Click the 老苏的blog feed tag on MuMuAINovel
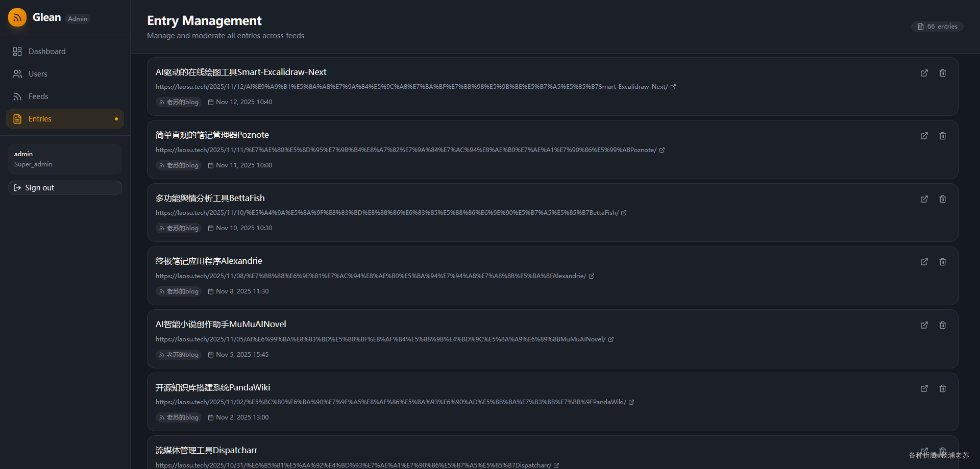The width and height of the screenshot is (980, 469). tap(179, 355)
